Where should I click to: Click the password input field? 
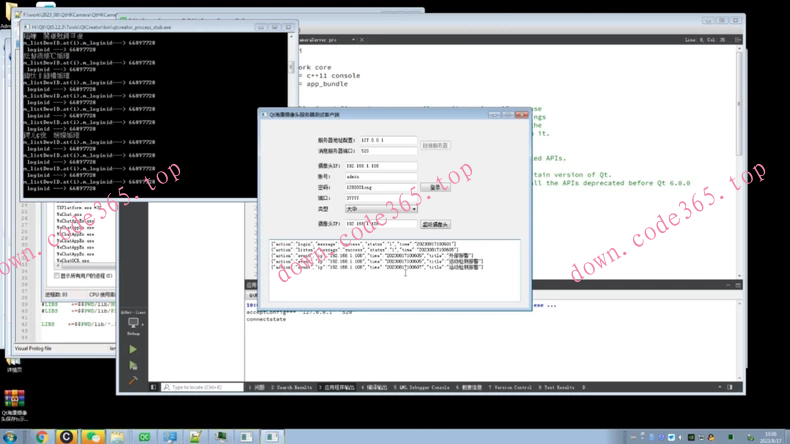[381, 187]
